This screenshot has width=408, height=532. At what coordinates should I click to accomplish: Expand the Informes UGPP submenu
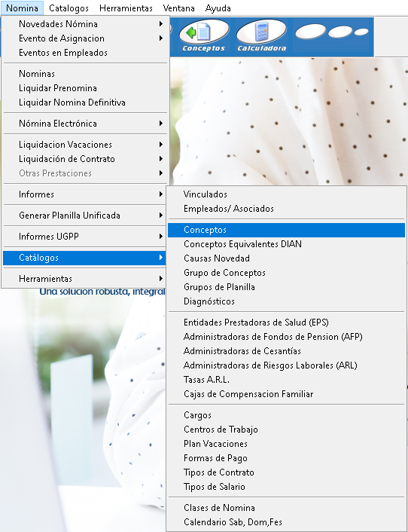tap(84, 237)
